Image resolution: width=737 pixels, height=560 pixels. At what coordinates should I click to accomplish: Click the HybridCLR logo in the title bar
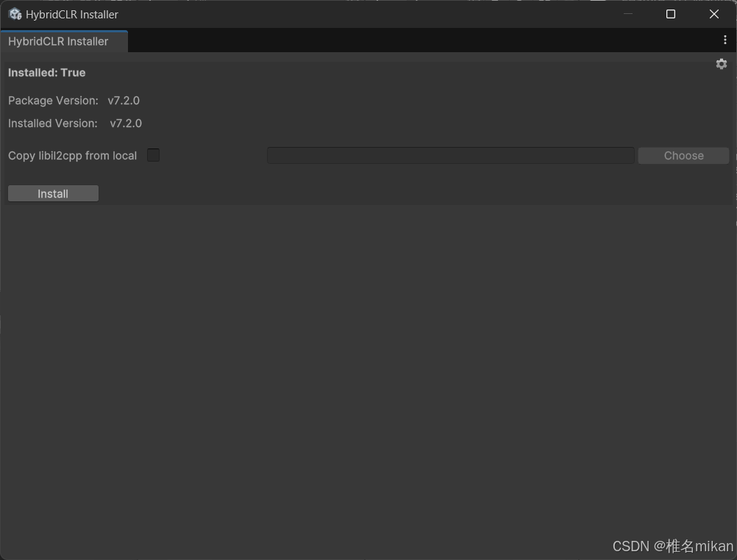pyautogui.click(x=15, y=13)
